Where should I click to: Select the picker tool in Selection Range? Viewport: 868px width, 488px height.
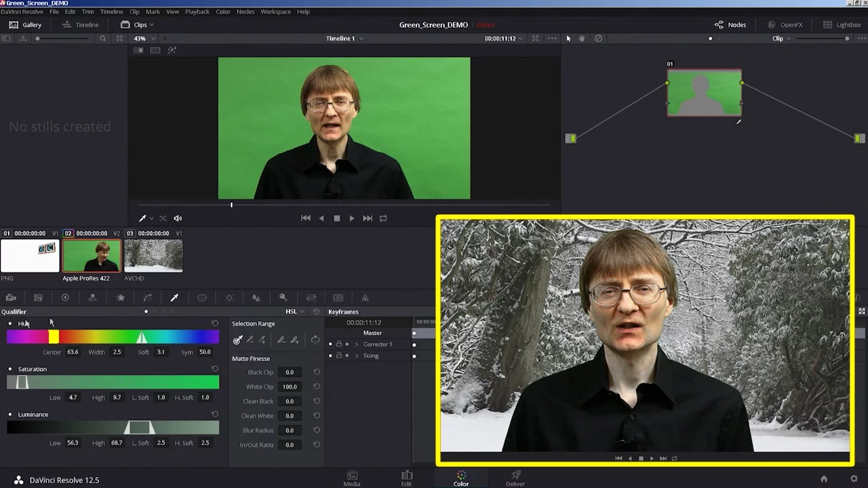[237, 340]
